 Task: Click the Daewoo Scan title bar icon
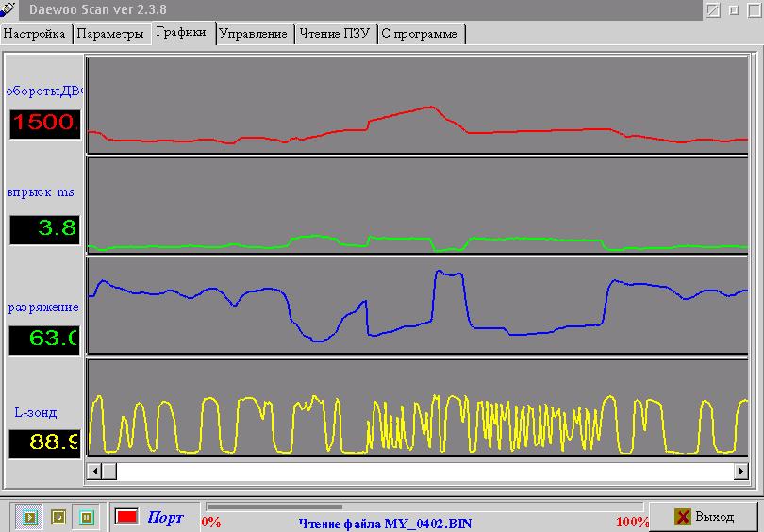[x=9, y=9]
